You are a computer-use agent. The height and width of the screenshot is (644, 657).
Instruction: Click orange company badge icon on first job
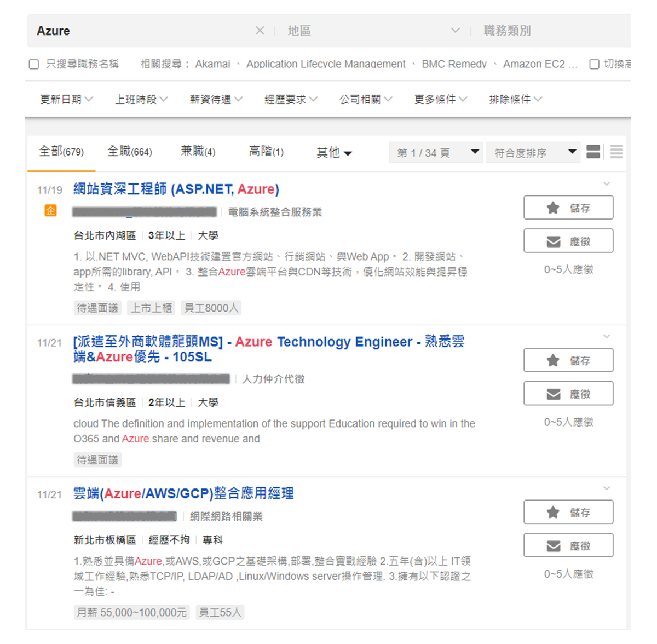pyautogui.click(x=50, y=211)
